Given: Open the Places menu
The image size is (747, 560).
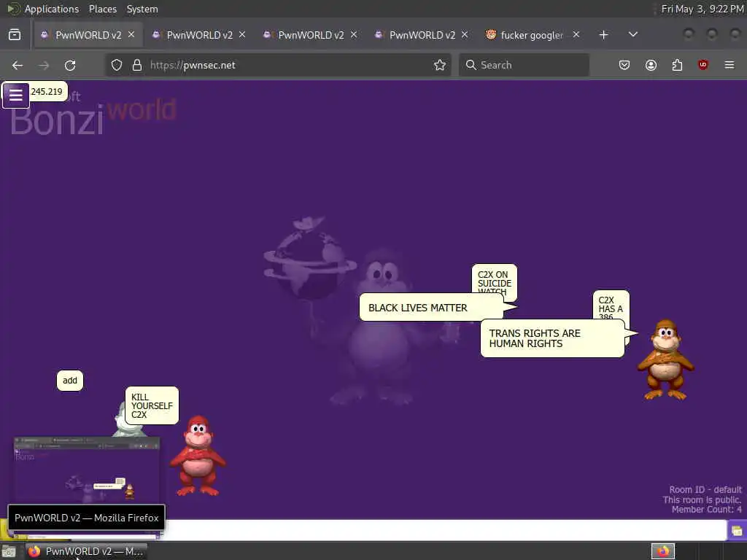Looking at the screenshot, I should (x=102, y=9).
